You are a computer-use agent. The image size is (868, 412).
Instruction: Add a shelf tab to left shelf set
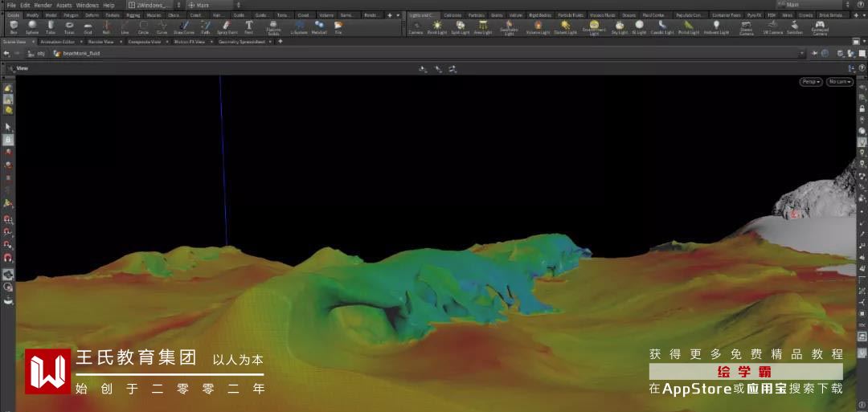pyautogui.click(x=390, y=15)
